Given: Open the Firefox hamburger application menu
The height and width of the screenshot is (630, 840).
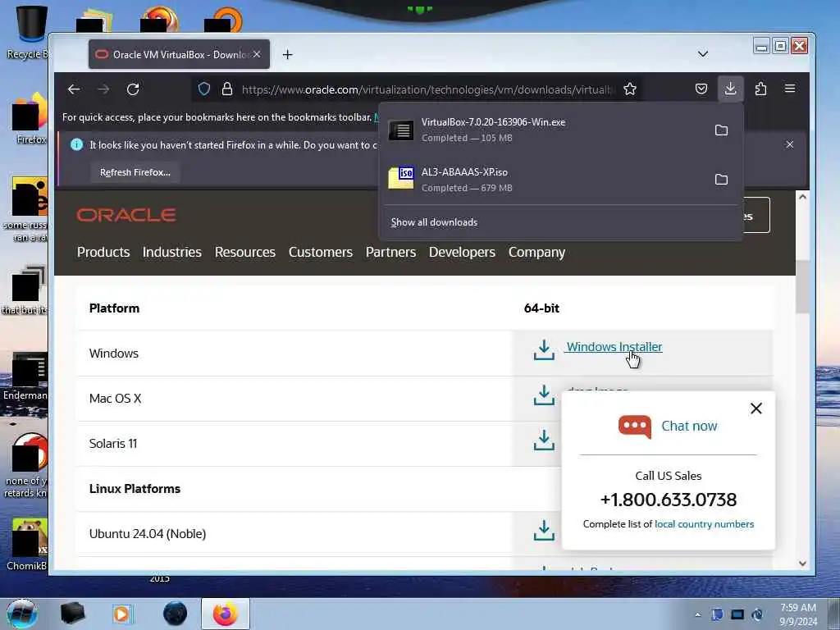Looking at the screenshot, I should 790,89.
